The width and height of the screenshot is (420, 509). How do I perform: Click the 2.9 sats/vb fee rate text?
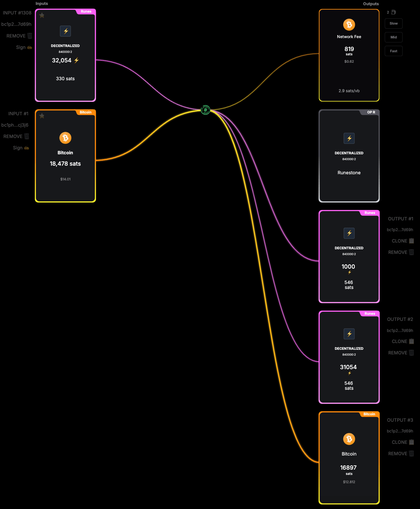click(349, 91)
